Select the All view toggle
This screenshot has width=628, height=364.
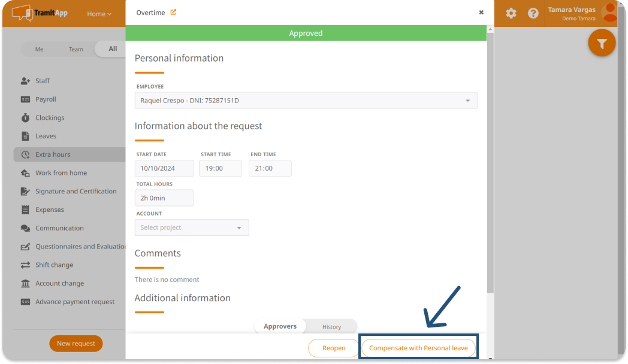click(113, 49)
